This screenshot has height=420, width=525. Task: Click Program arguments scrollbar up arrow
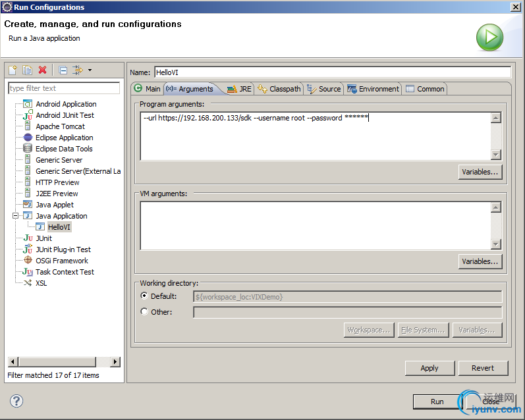click(496, 118)
